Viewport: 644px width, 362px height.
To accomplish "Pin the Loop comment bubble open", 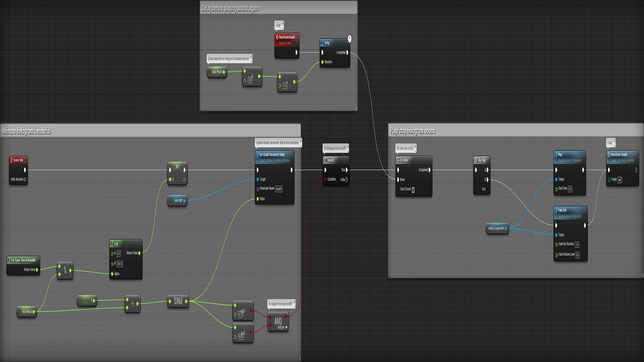I will (x=283, y=23).
